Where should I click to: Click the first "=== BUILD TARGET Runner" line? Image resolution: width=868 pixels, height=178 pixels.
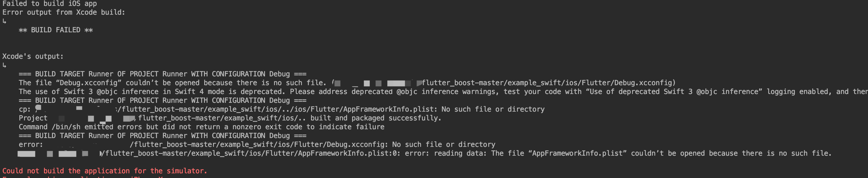pos(162,74)
